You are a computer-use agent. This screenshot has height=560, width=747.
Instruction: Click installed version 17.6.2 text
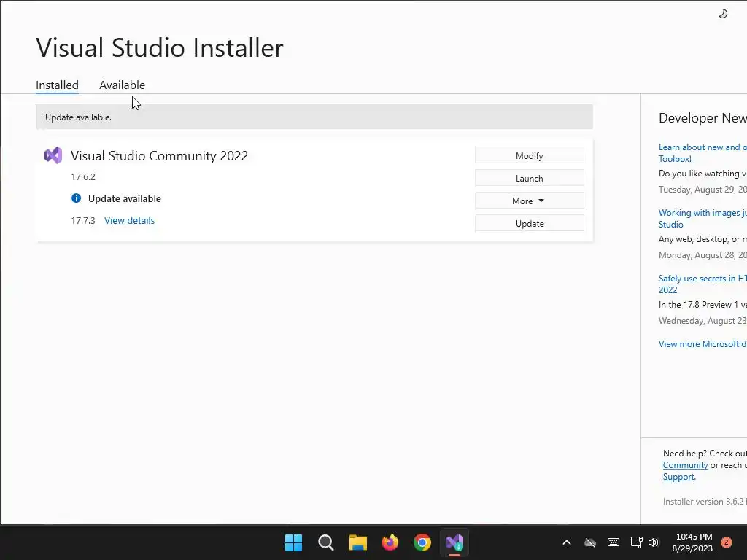click(83, 176)
